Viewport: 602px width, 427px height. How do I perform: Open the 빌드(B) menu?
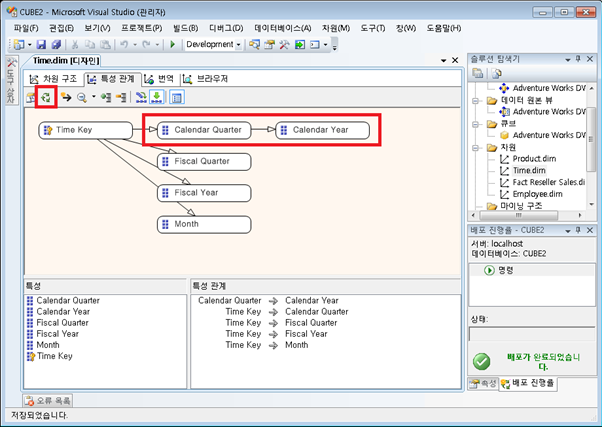185,28
